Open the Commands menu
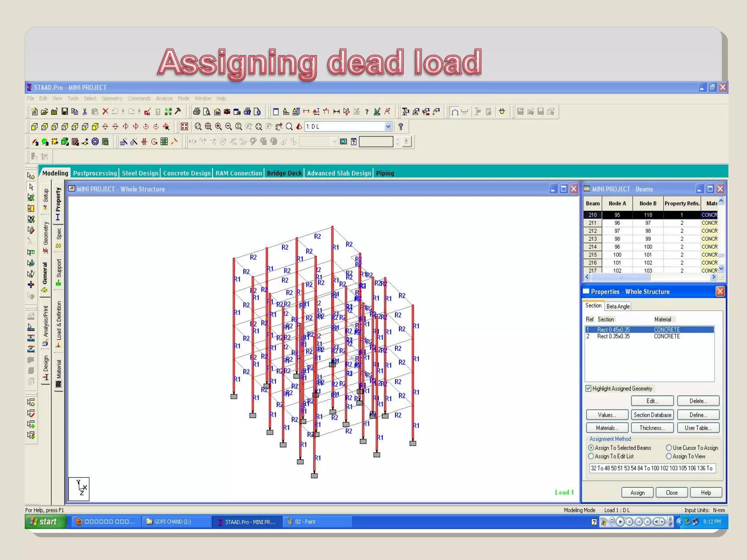 pyautogui.click(x=139, y=98)
